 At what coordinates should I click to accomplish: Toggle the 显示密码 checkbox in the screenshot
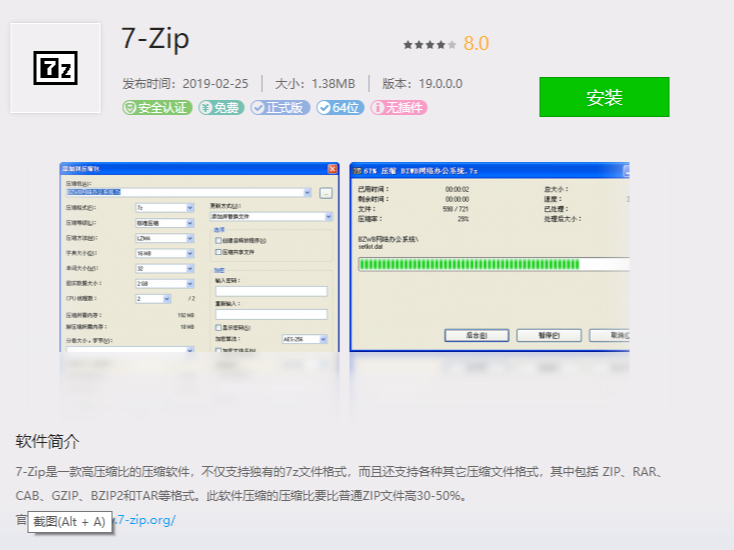click(x=218, y=328)
